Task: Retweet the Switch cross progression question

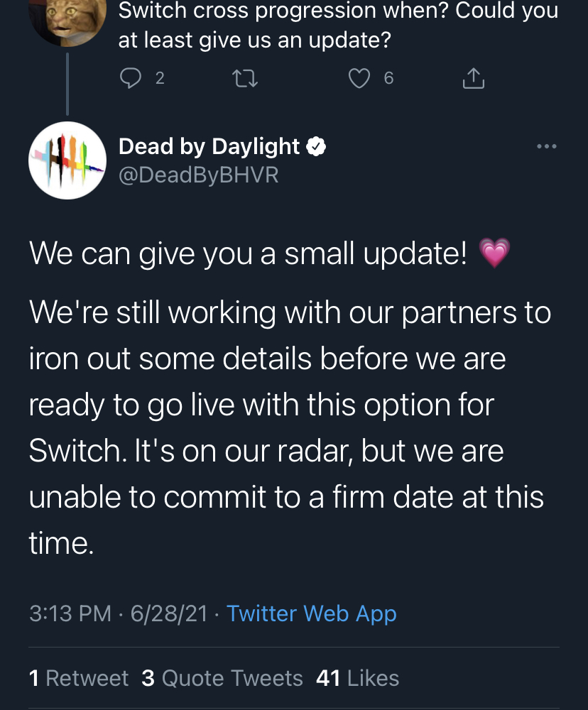Action: pyautogui.click(x=245, y=78)
